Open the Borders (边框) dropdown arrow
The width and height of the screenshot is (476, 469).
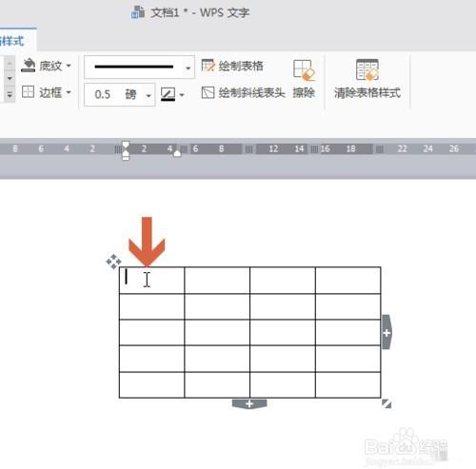pyautogui.click(x=69, y=92)
